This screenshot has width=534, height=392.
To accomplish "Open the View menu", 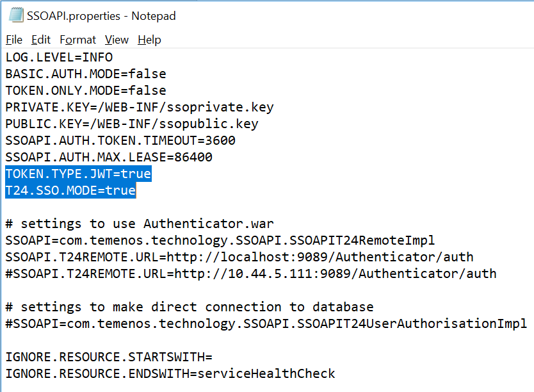I will pos(117,40).
